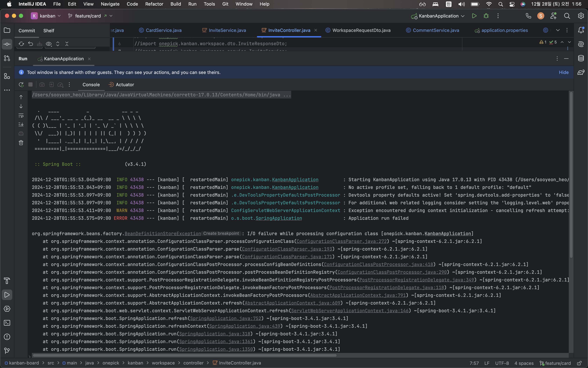This screenshot has width=588, height=368.
Task: Close the InviteController.java tab
Action: 316,30
